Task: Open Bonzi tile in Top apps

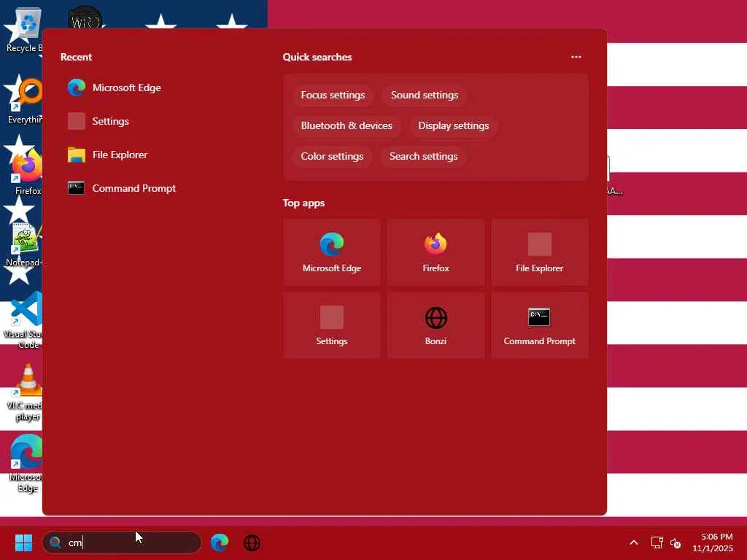Action: [436, 325]
